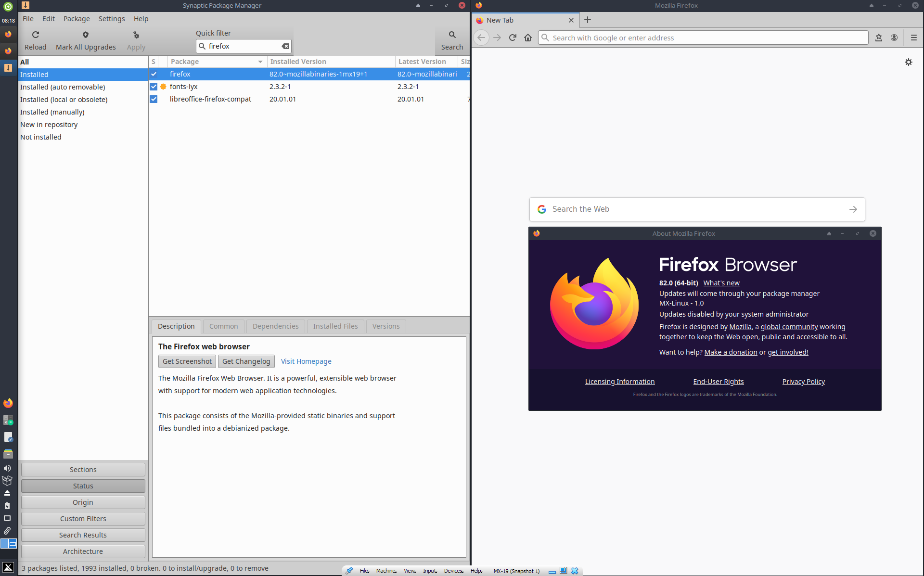Click the Package column sort arrow
The image size is (924, 576).
[x=260, y=62]
